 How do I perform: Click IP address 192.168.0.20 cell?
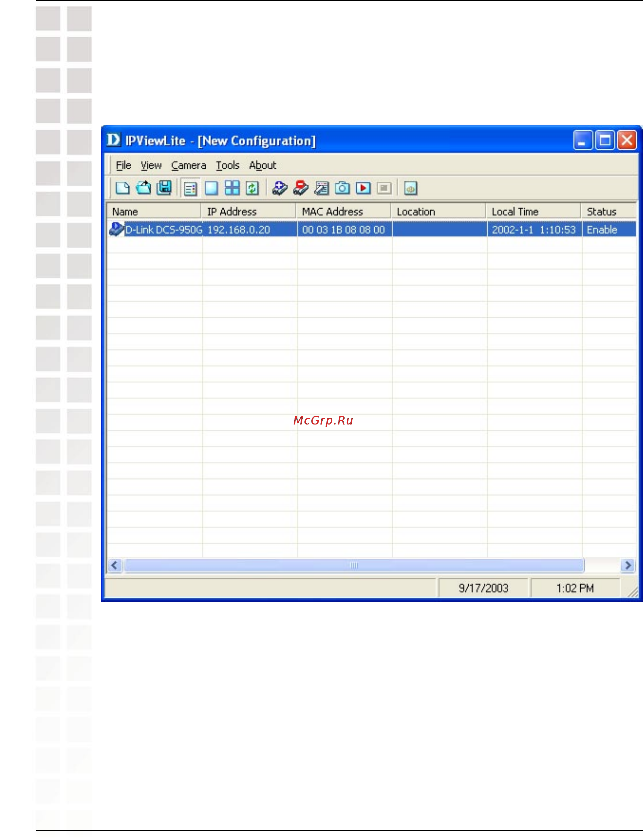(x=250, y=229)
